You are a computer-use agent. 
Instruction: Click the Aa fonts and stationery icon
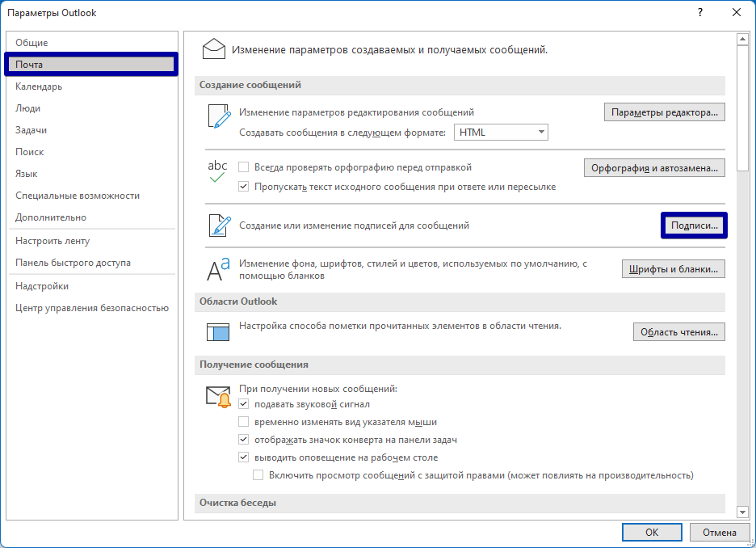218,270
